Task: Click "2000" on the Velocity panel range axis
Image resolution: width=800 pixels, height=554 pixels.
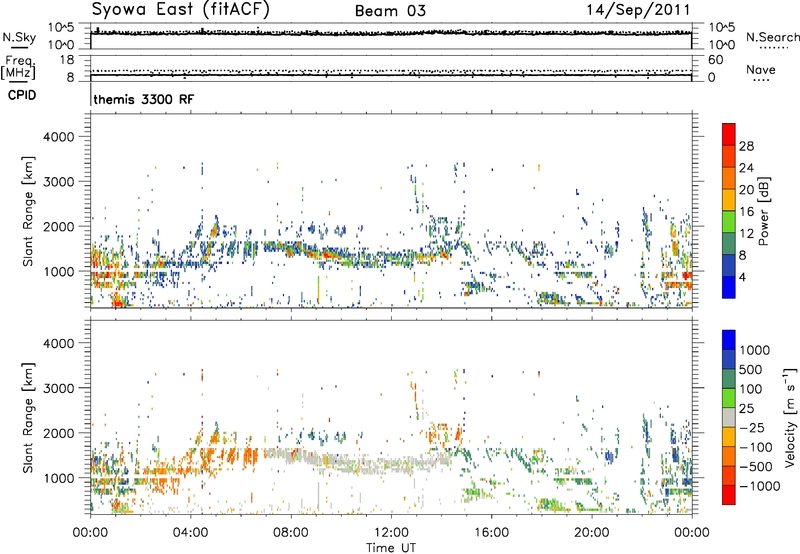Action: coord(58,433)
